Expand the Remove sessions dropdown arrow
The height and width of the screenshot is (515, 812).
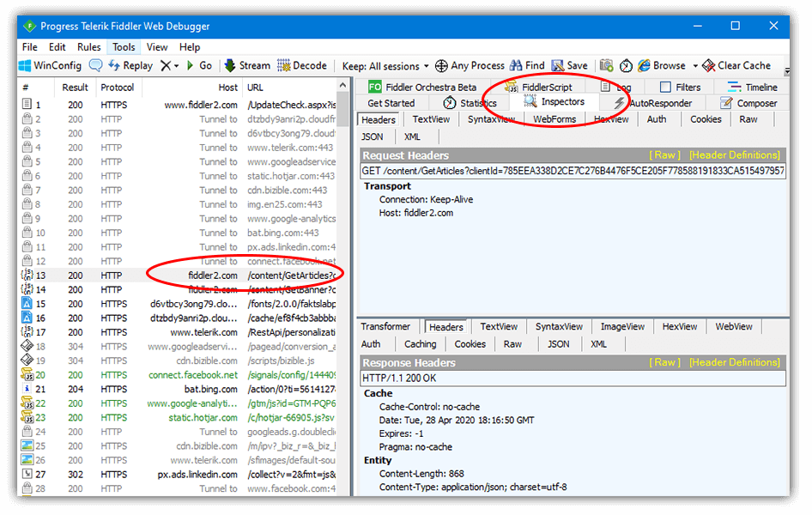point(177,66)
